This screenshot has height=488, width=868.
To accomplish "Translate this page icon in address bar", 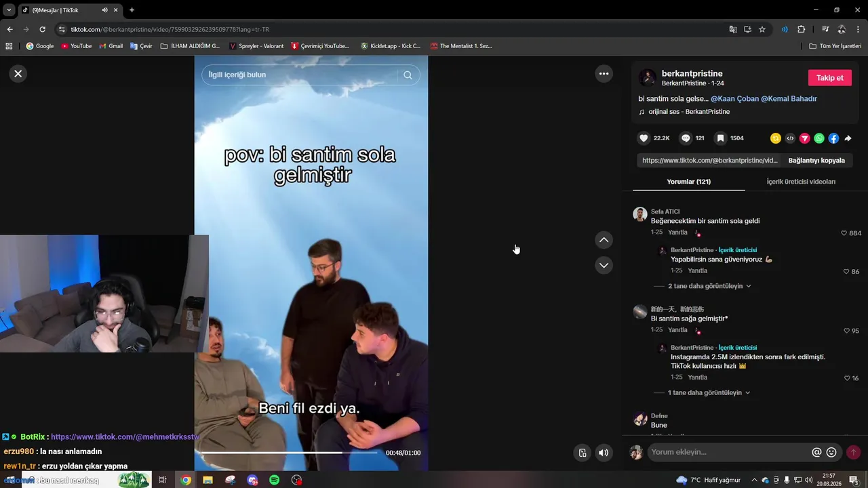I will pos(733,29).
